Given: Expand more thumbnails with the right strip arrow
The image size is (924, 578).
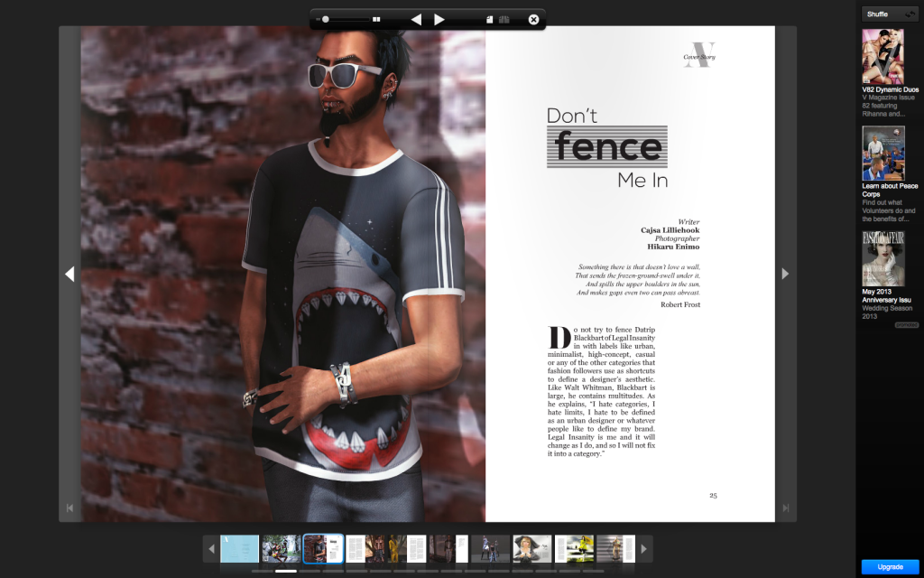Looking at the screenshot, I should click(x=643, y=548).
